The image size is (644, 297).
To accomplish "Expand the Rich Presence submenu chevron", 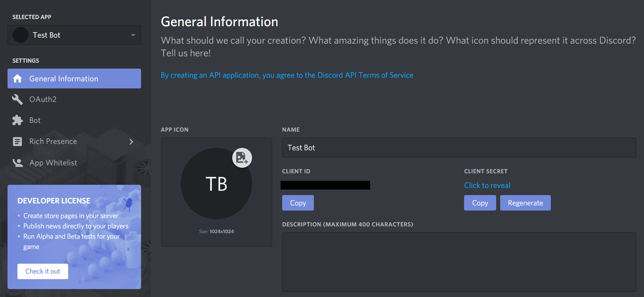I will 131,142.
